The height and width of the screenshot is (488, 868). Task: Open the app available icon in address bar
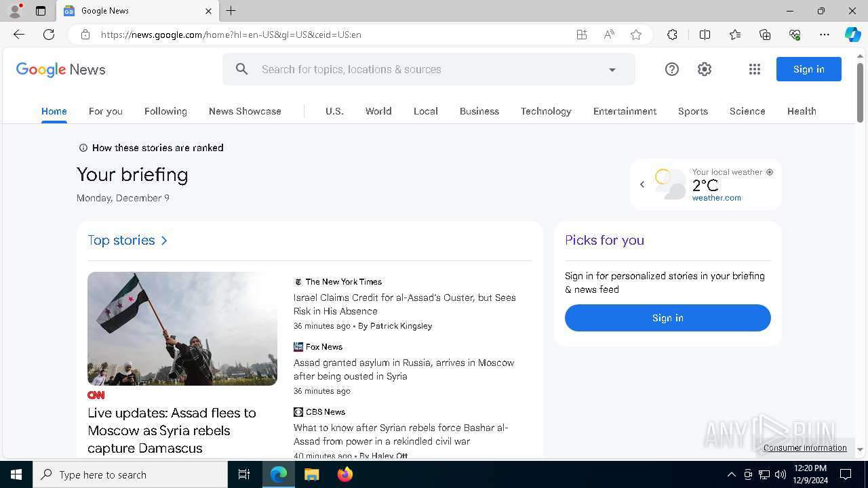tap(582, 35)
